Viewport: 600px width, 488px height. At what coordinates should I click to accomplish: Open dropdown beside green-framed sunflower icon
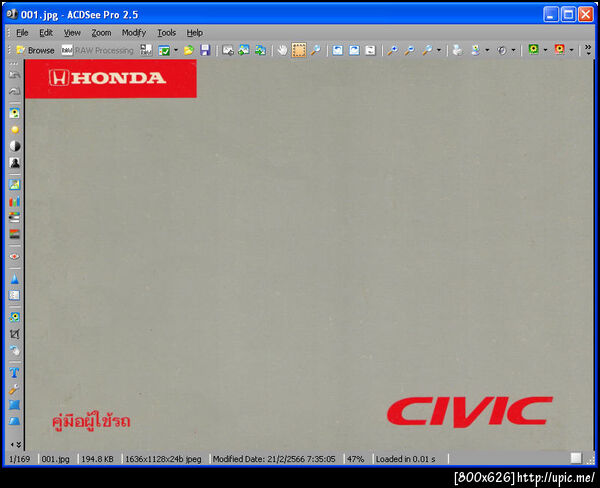click(x=545, y=50)
